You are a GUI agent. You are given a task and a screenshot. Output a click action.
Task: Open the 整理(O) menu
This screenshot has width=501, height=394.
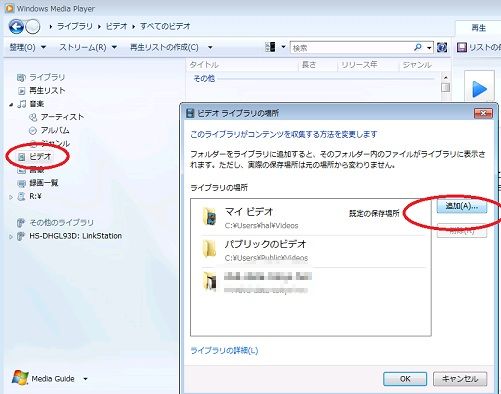(x=27, y=47)
